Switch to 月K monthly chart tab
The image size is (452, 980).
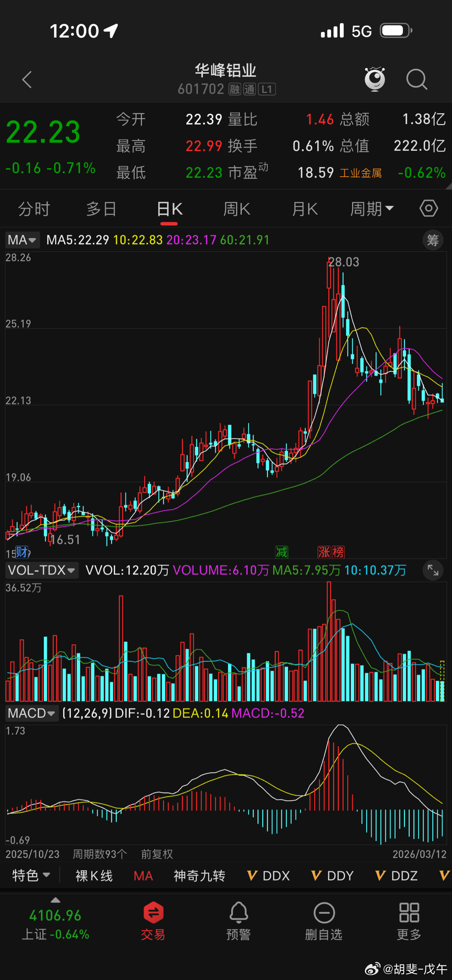click(305, 208)
